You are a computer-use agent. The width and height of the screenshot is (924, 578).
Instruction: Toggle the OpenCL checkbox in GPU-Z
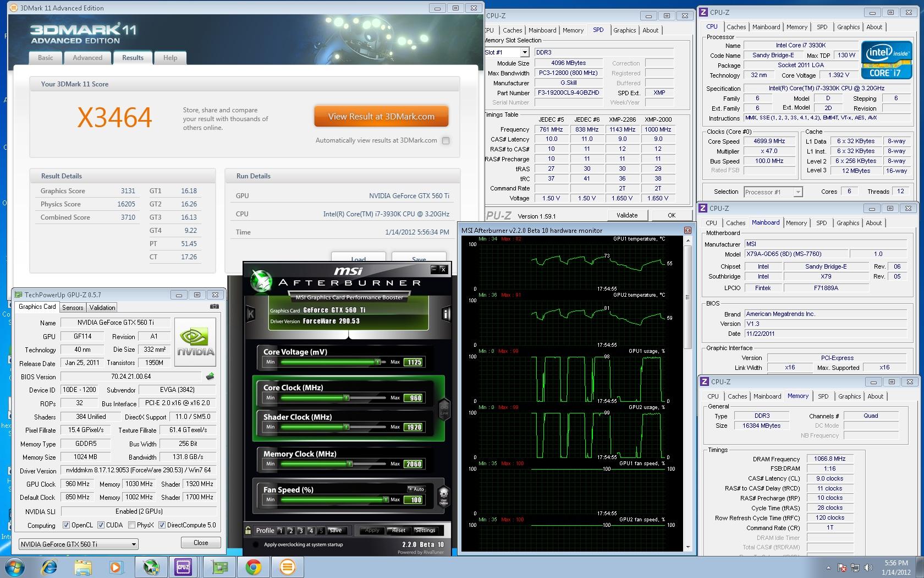[x=66, y=525]
